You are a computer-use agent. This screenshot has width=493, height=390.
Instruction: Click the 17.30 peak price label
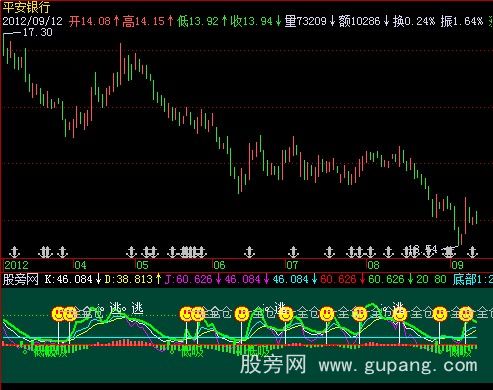(38, 32)
